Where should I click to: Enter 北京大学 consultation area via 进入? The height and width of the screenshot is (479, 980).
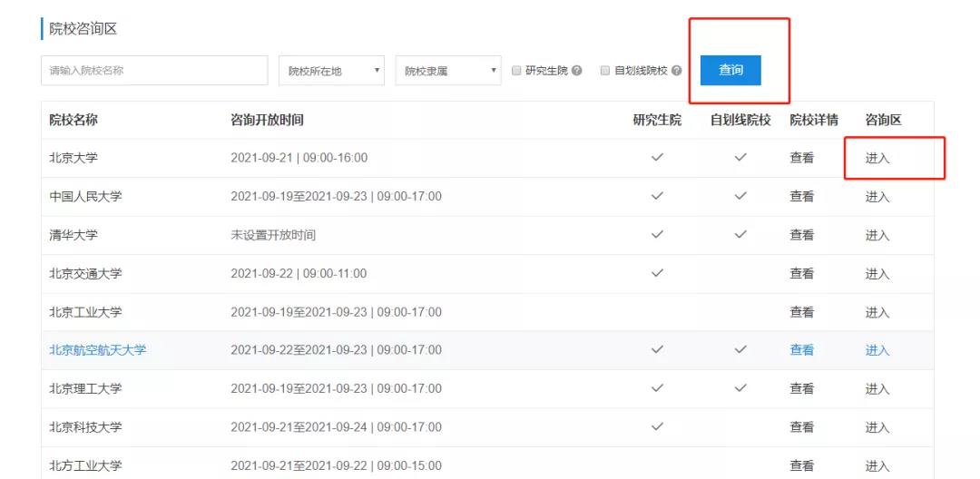click(877, 158)
